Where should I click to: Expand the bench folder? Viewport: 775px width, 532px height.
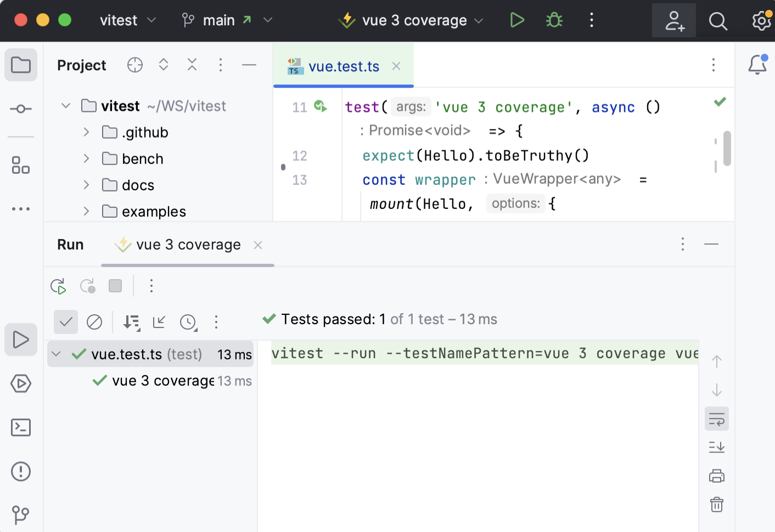point(86,158)
